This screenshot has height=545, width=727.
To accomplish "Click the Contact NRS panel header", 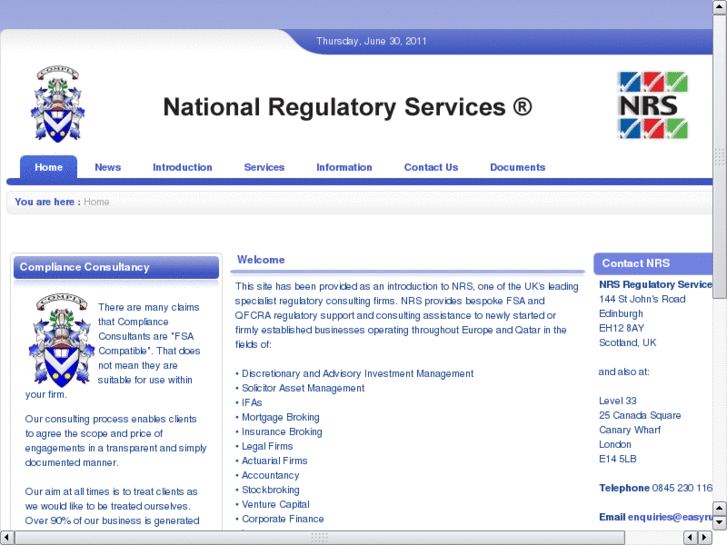I will pyautogui.click(x=653, y=263).
